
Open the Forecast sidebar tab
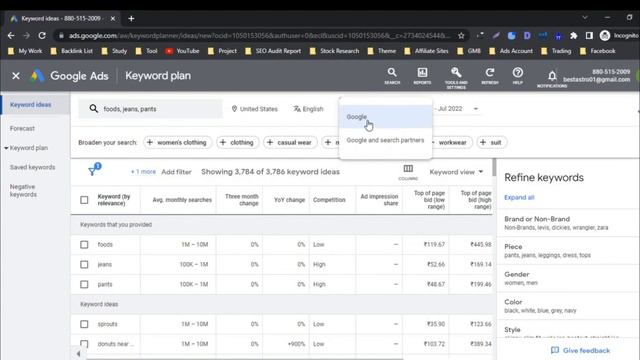[x=22, y=129]
